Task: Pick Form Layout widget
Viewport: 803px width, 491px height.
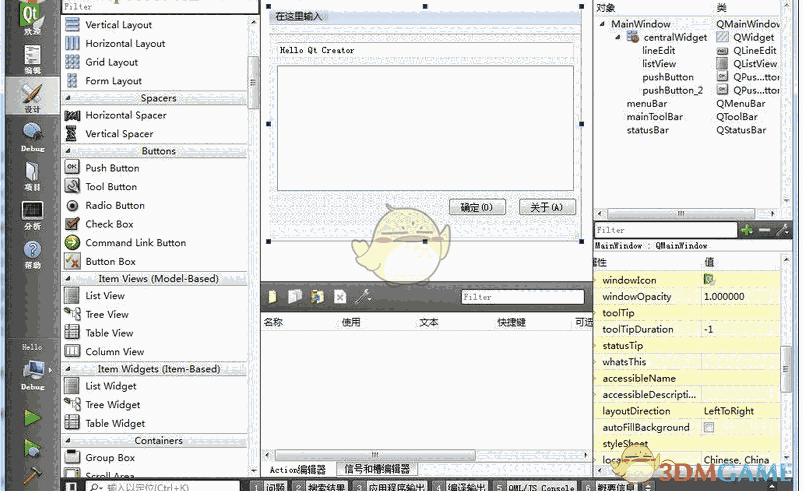Action: point(113,81)
